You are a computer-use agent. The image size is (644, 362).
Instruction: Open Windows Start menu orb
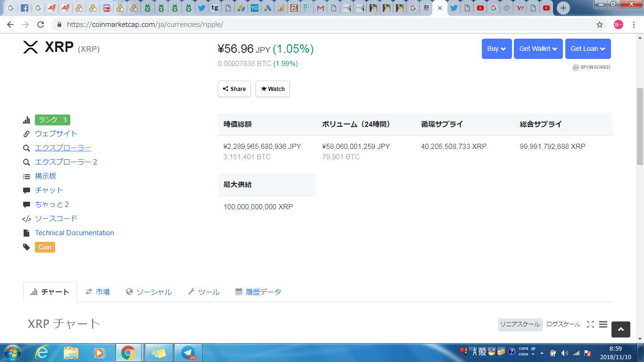click(x=12, y=353)
